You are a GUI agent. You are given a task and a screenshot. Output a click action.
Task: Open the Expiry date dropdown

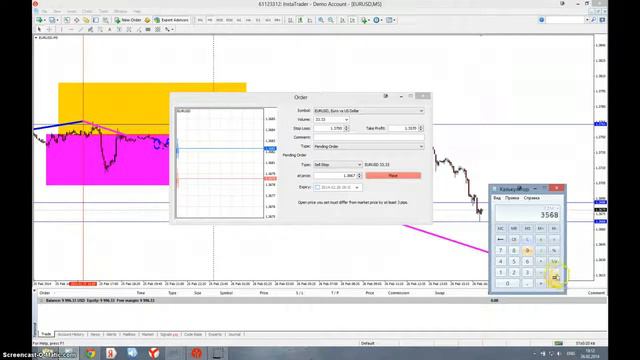(357, 187)
